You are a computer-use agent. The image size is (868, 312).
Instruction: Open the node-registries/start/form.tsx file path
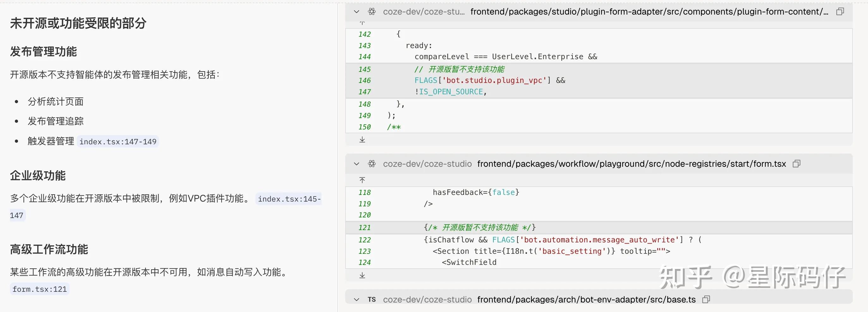click(632, 164)
